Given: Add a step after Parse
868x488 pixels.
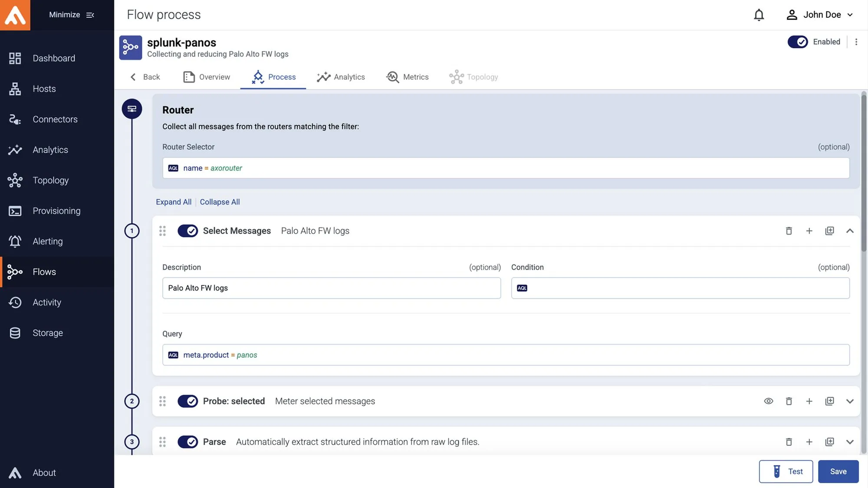Looking at the screenshot, I should coord(809,442).
